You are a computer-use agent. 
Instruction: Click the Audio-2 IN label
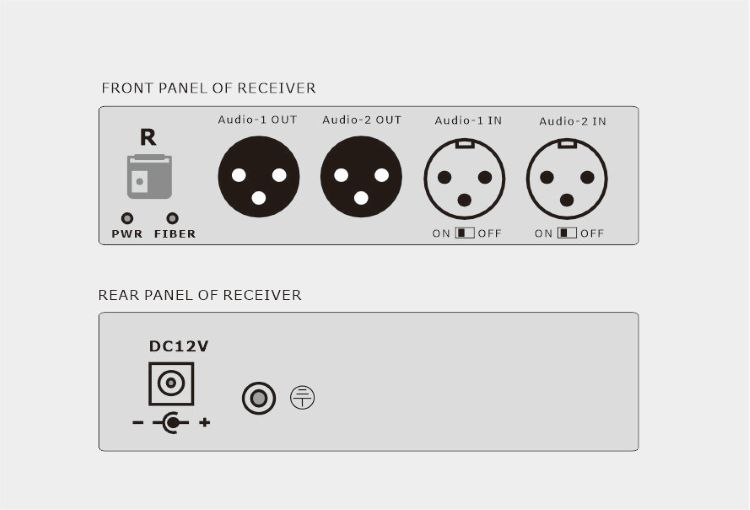[x=573, y=122]
